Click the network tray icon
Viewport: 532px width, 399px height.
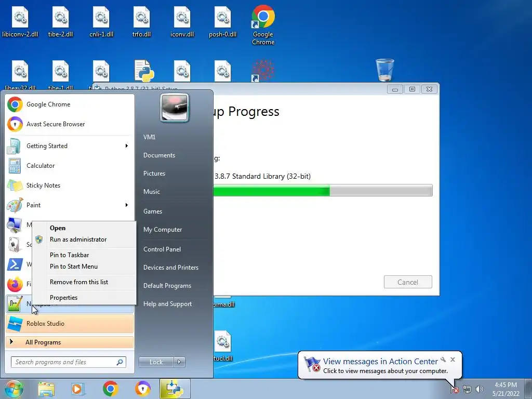467,390
